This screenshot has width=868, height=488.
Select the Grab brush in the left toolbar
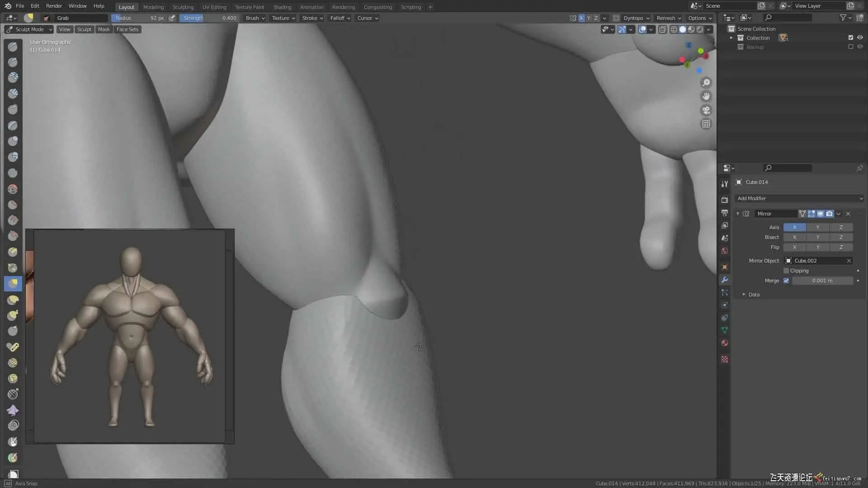13,284
